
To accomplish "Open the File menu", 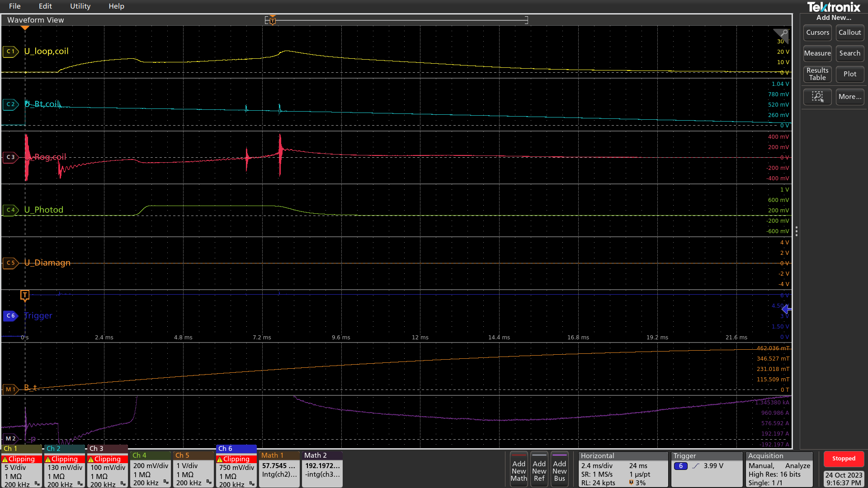I will pyautogui.click(x=14, y=6).
